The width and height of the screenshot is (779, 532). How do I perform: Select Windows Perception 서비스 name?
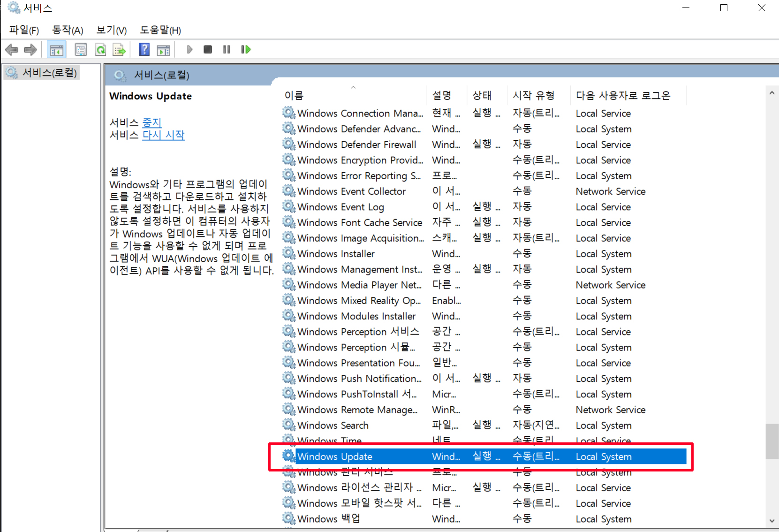(x=358, y=332)
